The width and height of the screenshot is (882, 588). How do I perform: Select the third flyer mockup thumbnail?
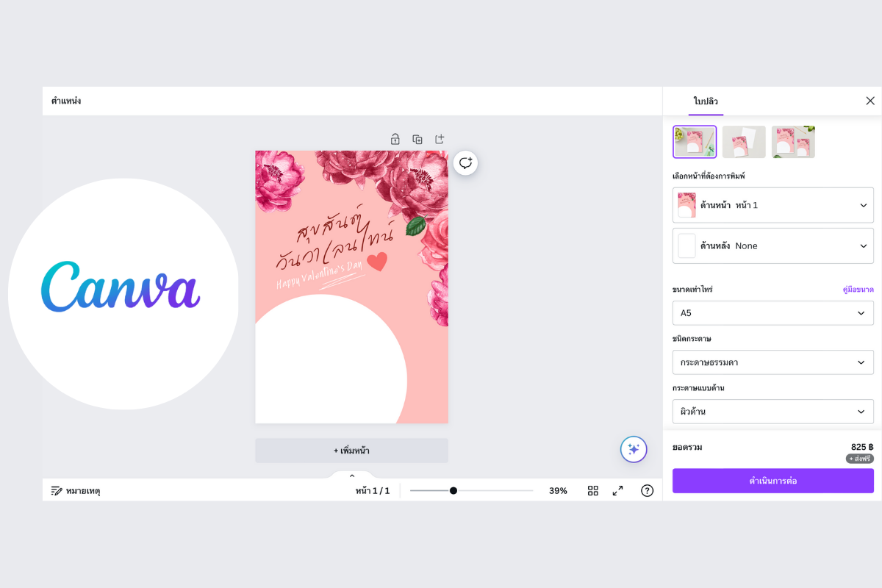(793, 142)
